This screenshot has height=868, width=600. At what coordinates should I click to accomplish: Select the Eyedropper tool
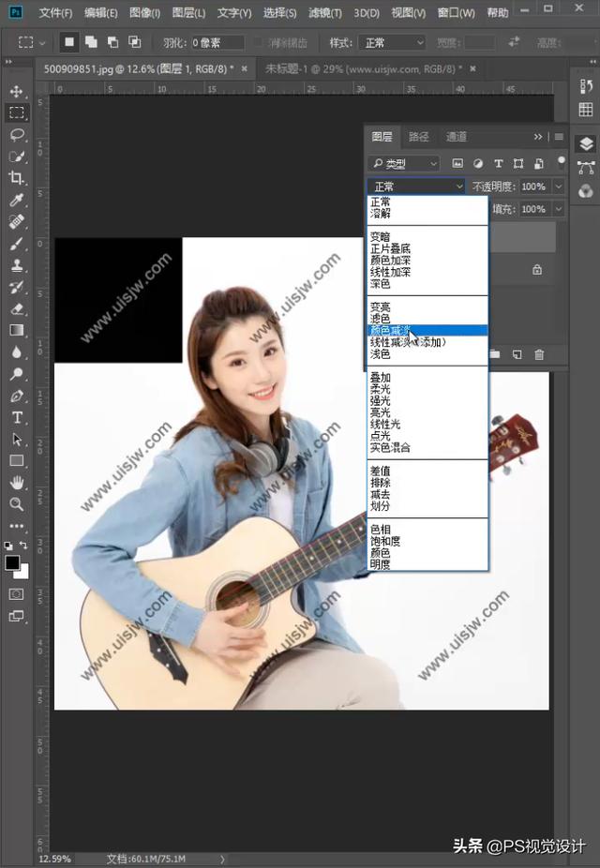(x=17, y=200)
